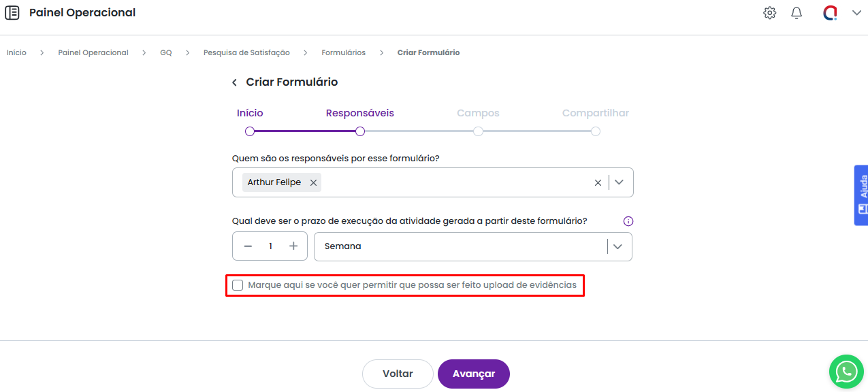Enable the upload de evidências checkbox
Viewport: 868px width, 392px height.
click(238, 285)
